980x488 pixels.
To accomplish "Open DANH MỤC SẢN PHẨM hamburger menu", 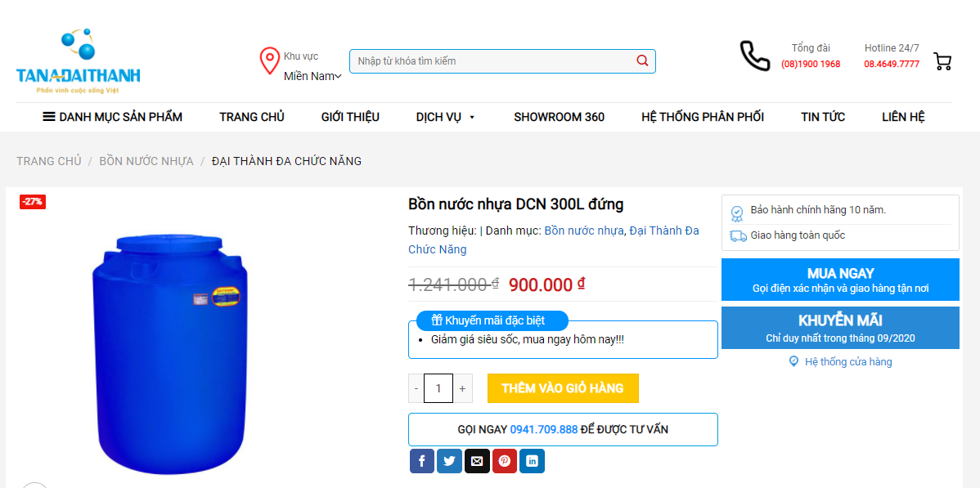I will [x=113, y=117].
